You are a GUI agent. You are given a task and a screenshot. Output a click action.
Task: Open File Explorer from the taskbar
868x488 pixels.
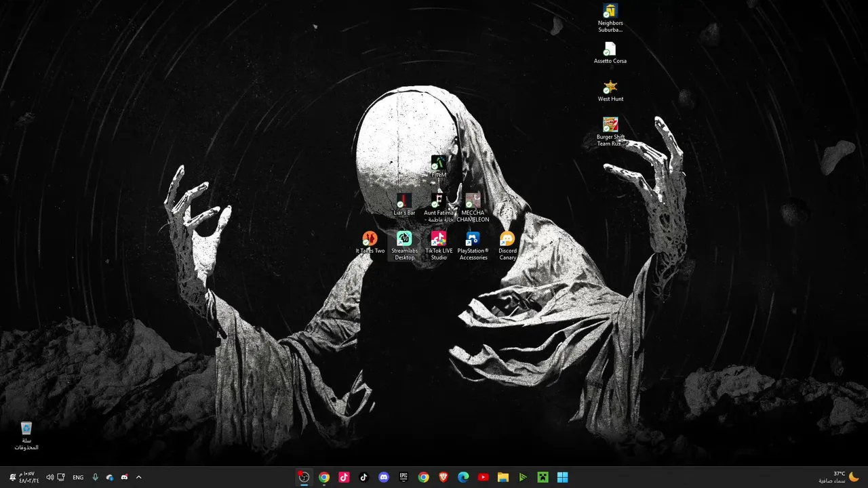point(503,477)
